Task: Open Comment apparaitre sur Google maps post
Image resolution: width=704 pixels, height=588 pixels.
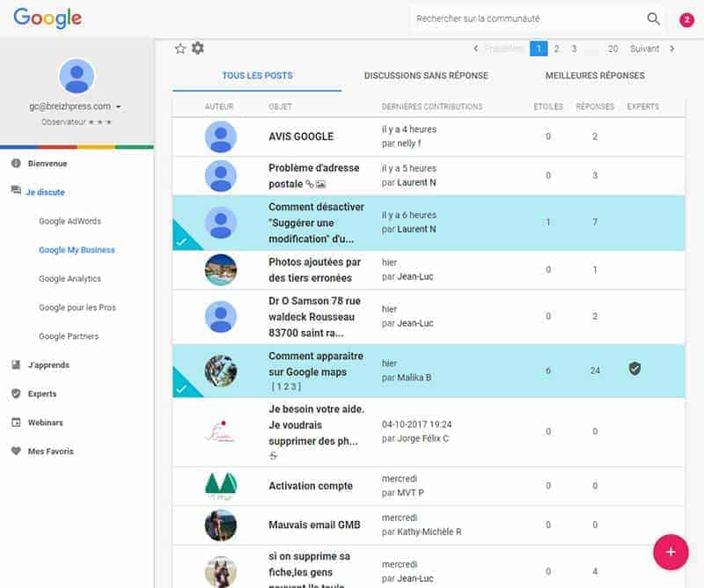Action: pos(316,364)
